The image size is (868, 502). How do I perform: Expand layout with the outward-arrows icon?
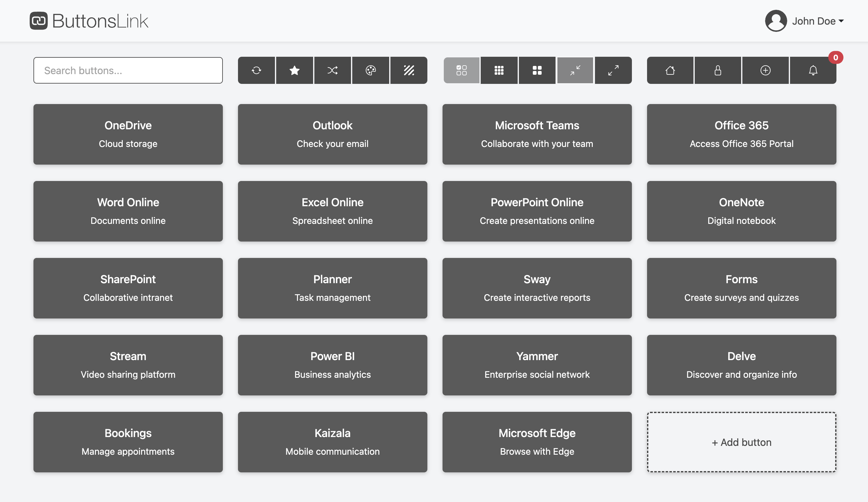(613, 70)
